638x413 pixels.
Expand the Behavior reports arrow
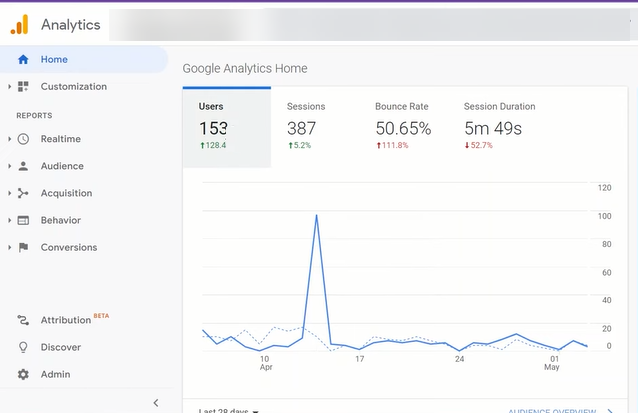(x=9, y=220)
